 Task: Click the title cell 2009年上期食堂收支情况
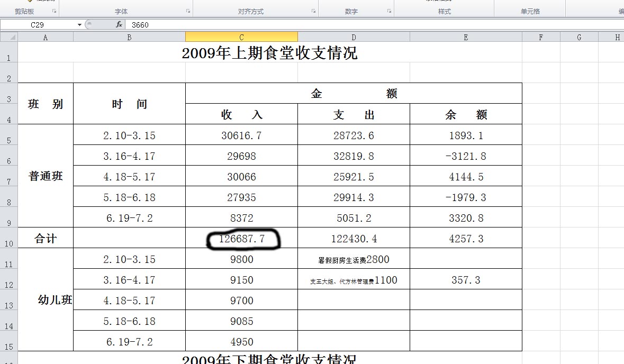click(269, 53)
